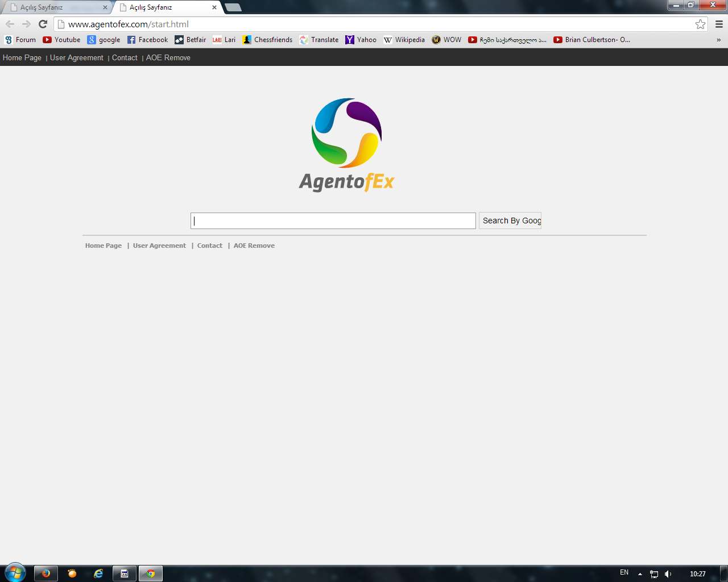Open the Yahoo bookmark
728x582 pixels.
[361, 40]
